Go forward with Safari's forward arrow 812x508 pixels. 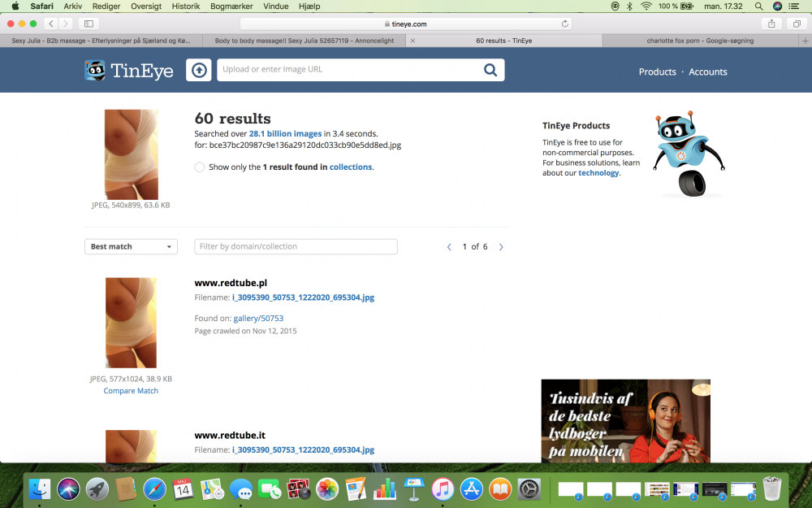click(x=65, y=24)
